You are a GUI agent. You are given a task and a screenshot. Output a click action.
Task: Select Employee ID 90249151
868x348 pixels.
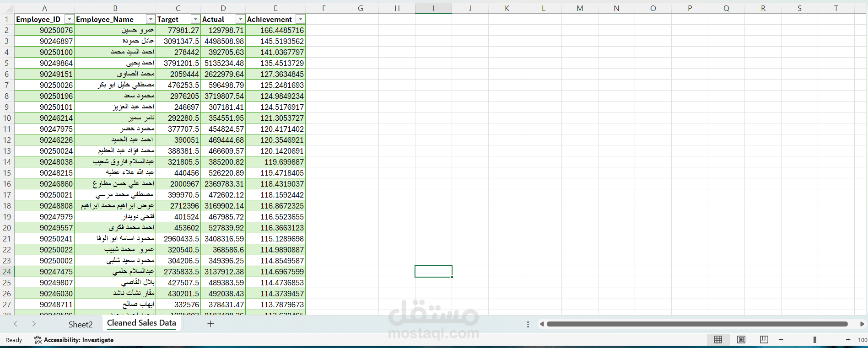click(x=44, y=74)
